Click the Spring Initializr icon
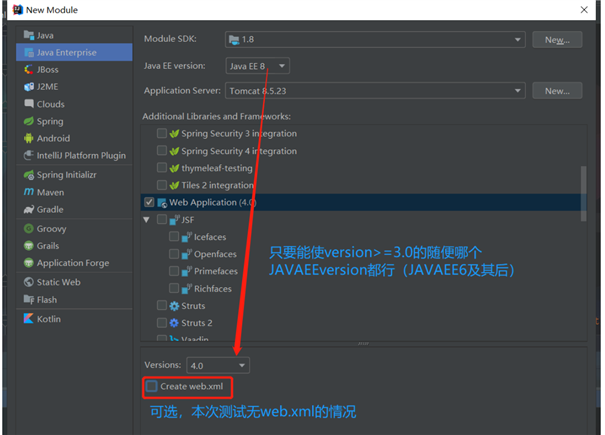 point(29,175)
